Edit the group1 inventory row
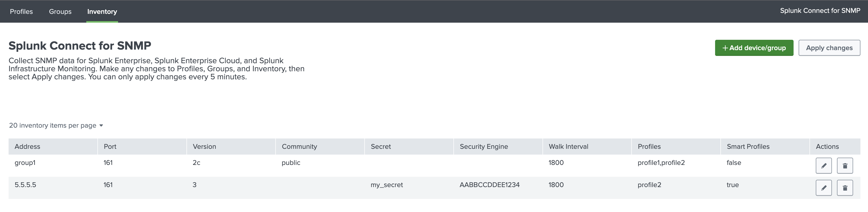Image resolution: width=868 pixels, height=212 pixels. coord(824,166)
